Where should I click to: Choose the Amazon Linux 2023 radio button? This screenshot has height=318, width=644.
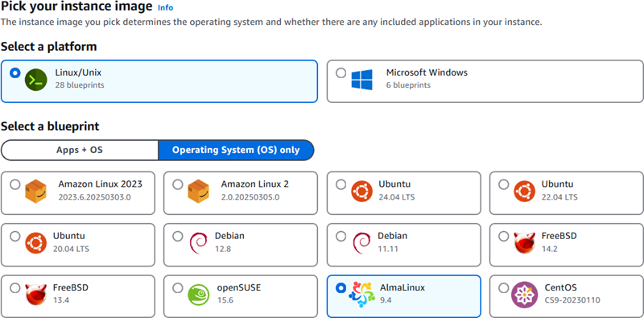pyautogui.click(x=15, y=184)
